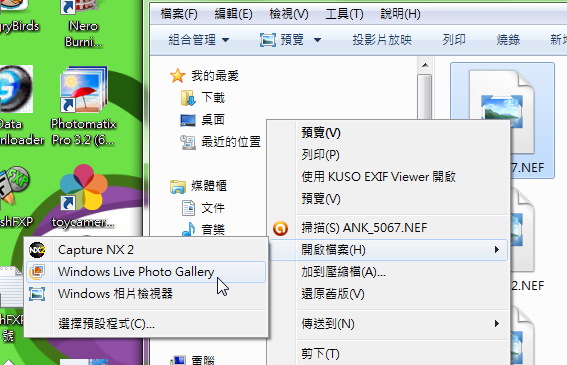Choose 剪下(T) from context menu
The image size is (567, 365).
(x=389, y=353)
